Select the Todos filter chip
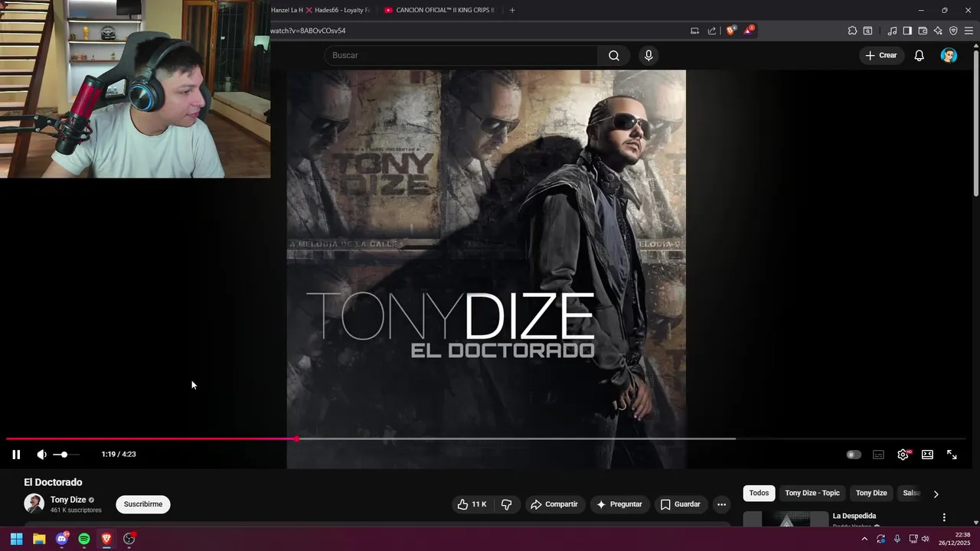This screenshot has height=551, width=980. point(759,493)
